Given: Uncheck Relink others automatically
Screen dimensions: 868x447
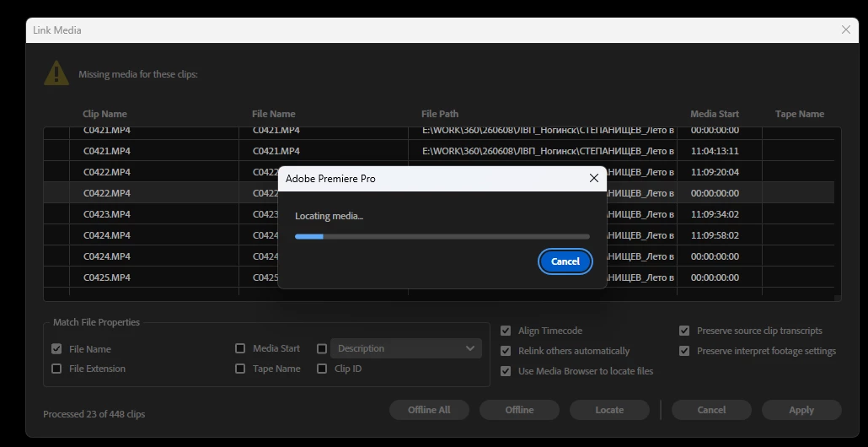Looking at the screenshot, I should [x=506, y=351].
